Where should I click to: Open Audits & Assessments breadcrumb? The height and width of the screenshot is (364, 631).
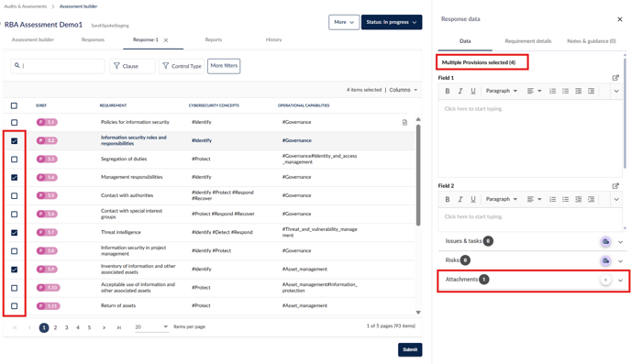pos(26,6)
